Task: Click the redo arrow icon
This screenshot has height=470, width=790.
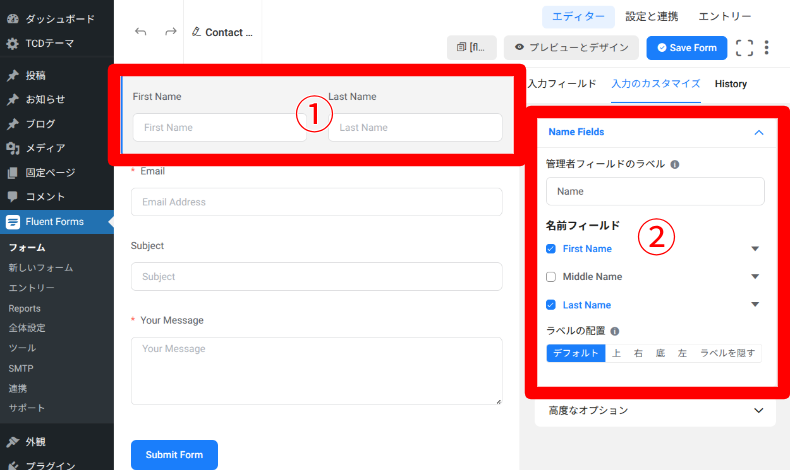Action: [171, 32]
